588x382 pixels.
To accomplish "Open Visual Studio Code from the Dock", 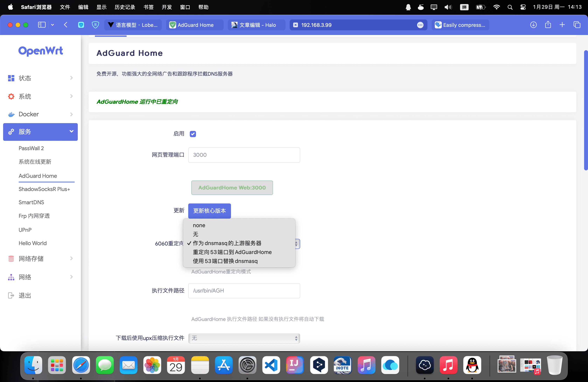I will [271, 365].
